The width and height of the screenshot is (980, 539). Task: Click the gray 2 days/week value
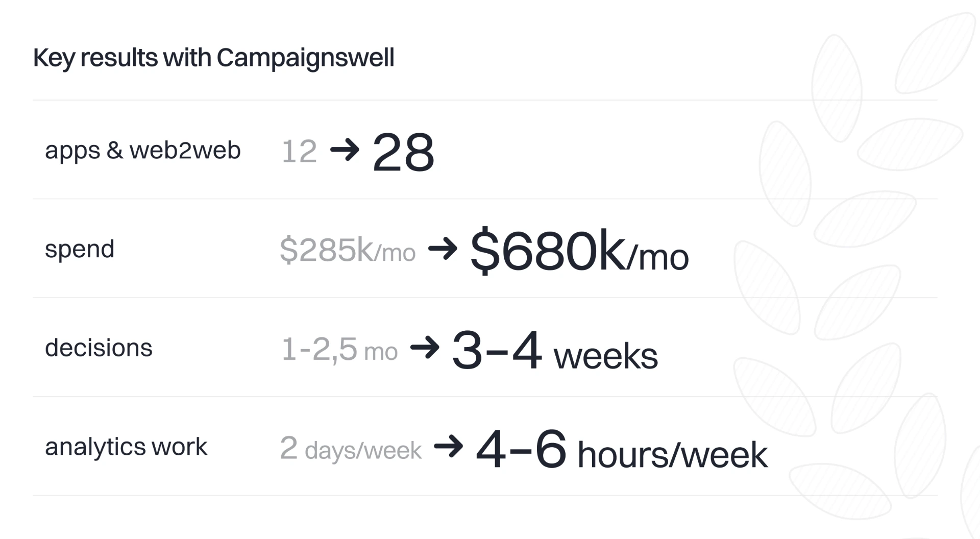pos(351,448)
